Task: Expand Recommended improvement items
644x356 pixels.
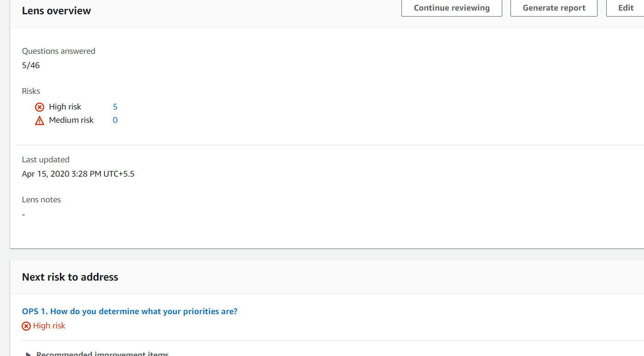Action: (98, 354)
